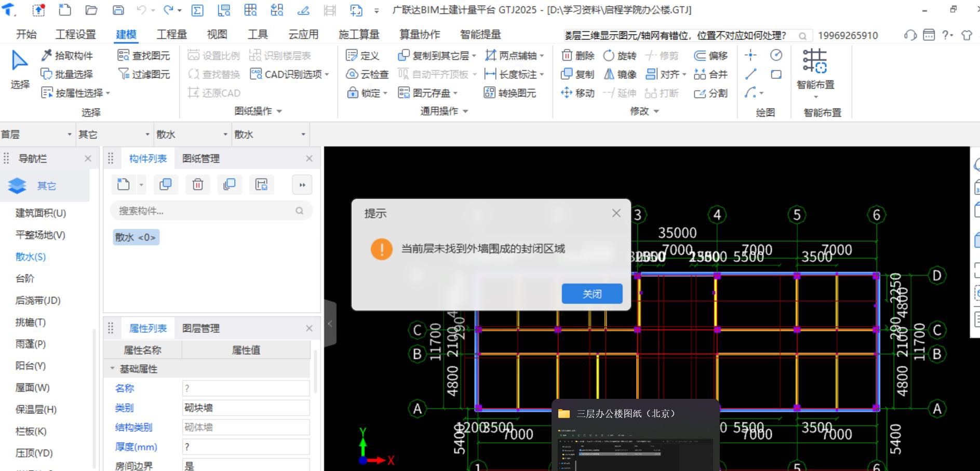Click 合并 merge tool
This screenshot has height=471, width=980.
pos(711,74)
